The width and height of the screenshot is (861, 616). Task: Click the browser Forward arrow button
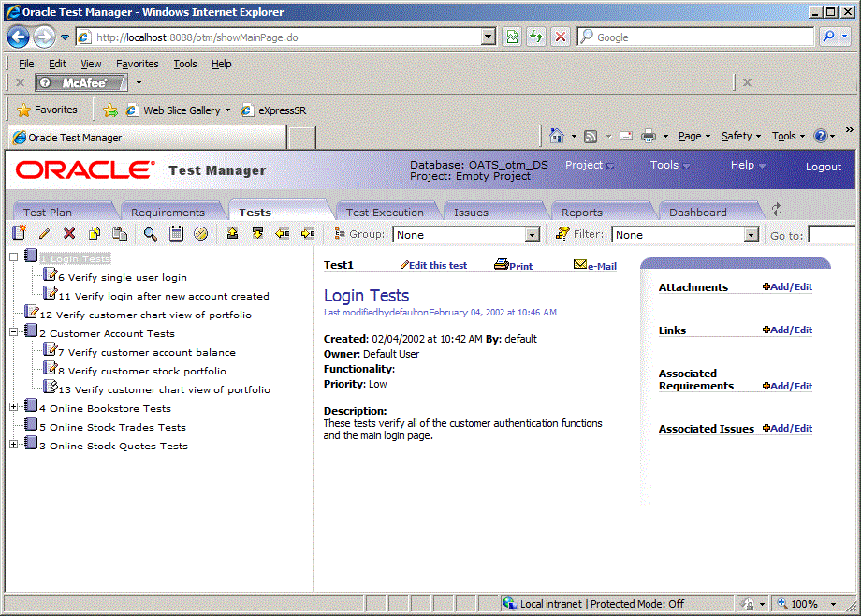coord(45,37)
